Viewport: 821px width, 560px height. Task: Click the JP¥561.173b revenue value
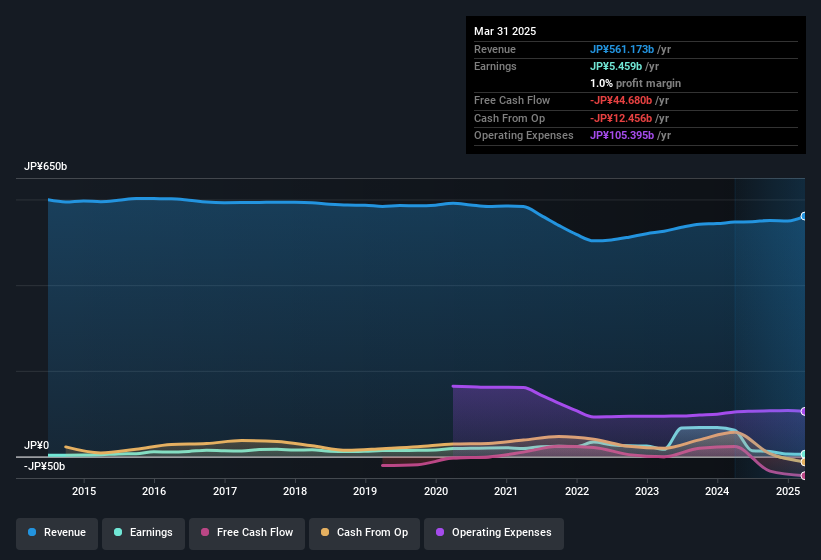(622, 49)
